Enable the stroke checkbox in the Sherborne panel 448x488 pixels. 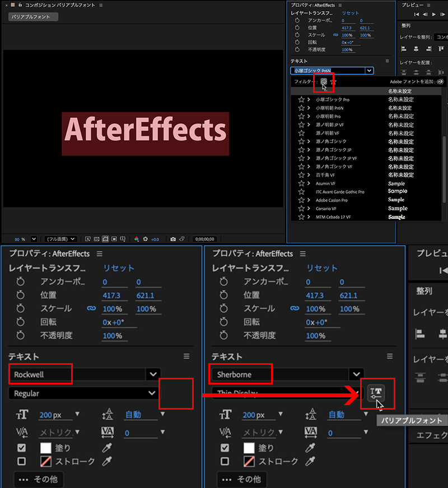pyautogui.click(x=225, y=462)
